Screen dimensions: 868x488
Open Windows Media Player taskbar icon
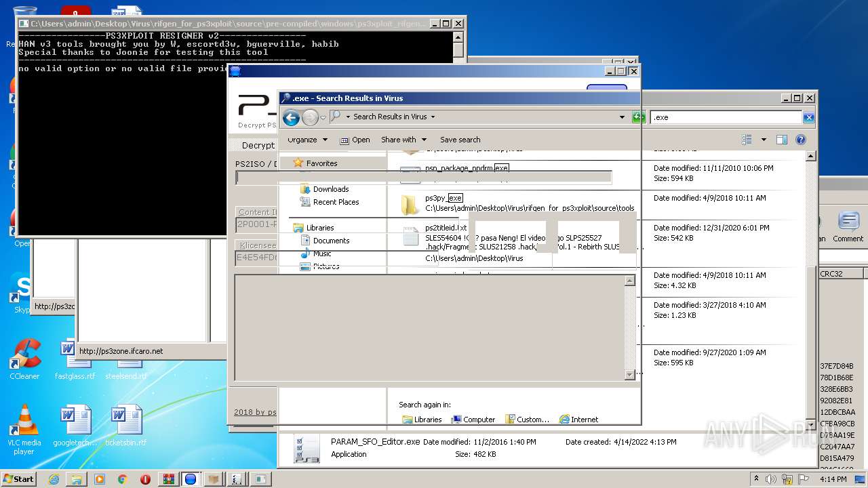pos(100,479)
